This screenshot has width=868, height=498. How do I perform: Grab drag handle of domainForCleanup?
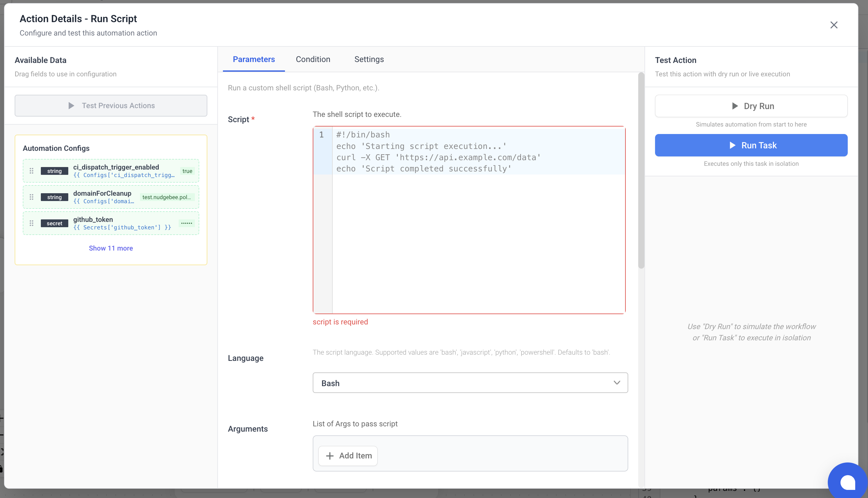click(31, 197)
